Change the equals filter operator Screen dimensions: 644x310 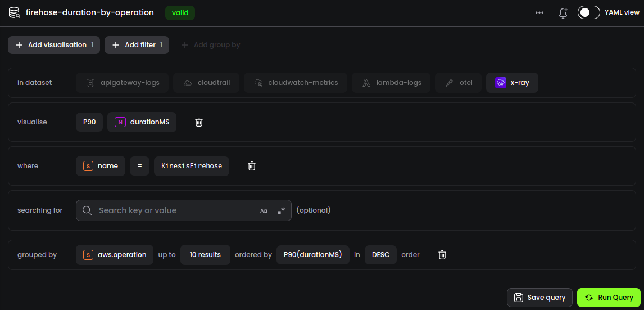coord(139,166)
